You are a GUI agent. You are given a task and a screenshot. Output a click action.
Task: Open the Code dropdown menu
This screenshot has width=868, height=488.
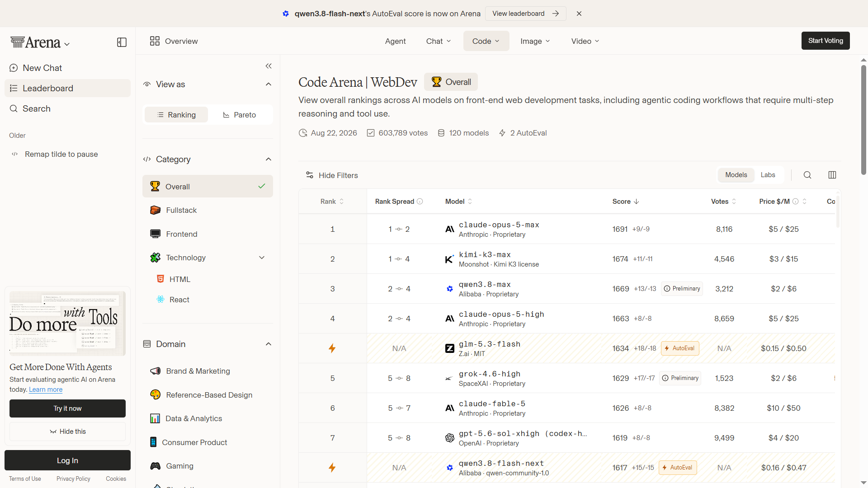(486, 41)
